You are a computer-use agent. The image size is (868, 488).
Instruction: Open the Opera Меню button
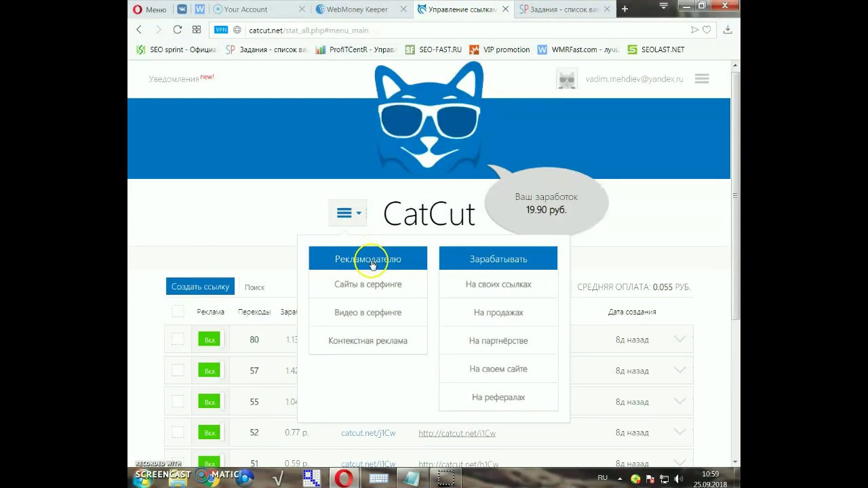click(x=149, y=9)
